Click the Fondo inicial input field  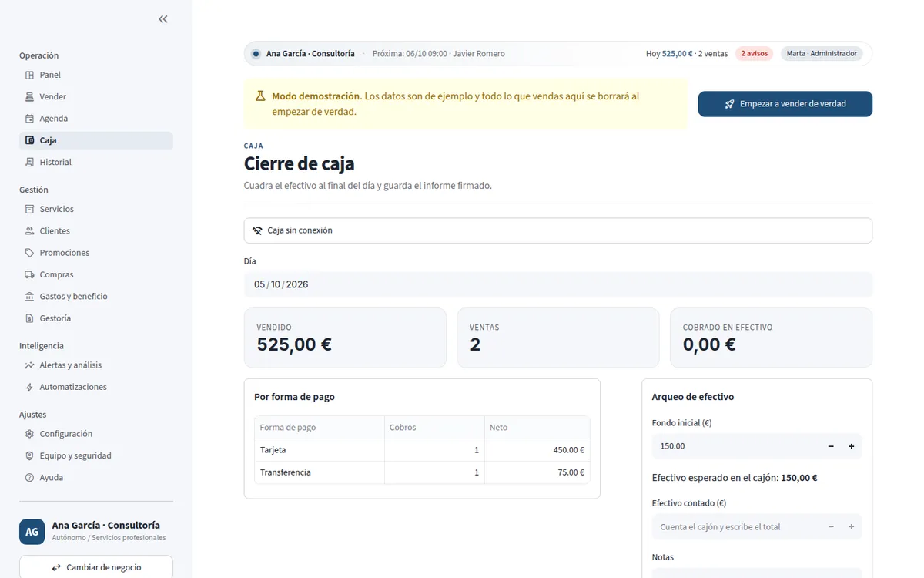[x=735, y=446]
